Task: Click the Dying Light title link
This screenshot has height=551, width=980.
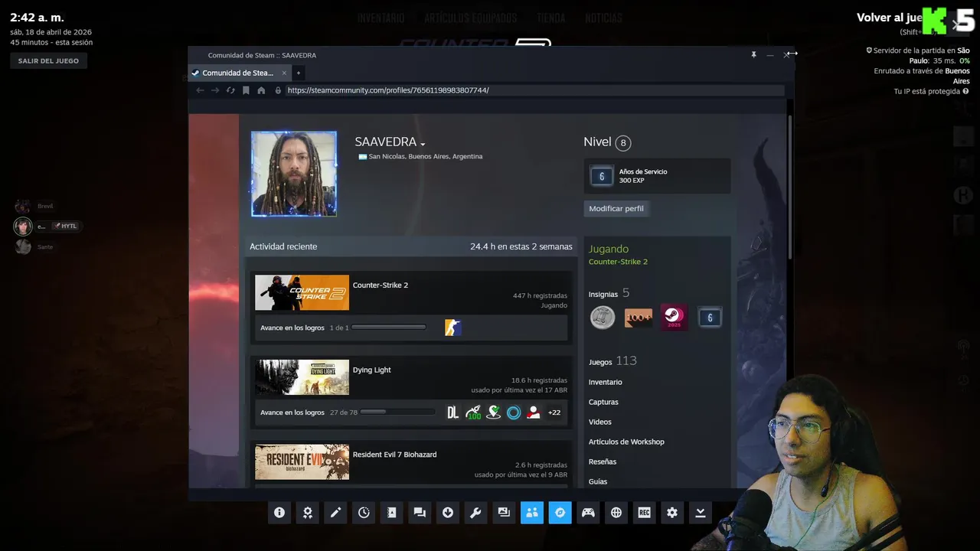Action: pyautogui.click(x=372, y=370)
